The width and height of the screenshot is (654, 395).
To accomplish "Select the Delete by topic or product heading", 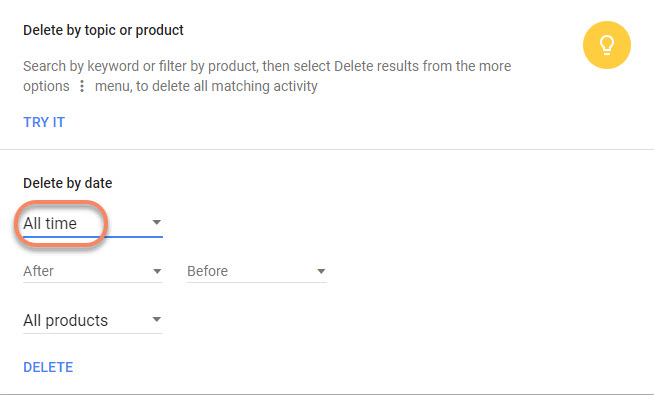I will (103, 30).
